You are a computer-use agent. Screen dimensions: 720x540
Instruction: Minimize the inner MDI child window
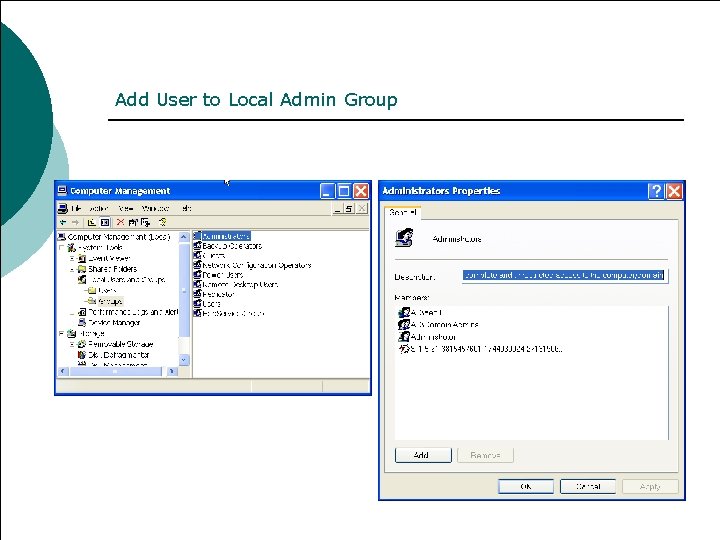click(338, 209)
